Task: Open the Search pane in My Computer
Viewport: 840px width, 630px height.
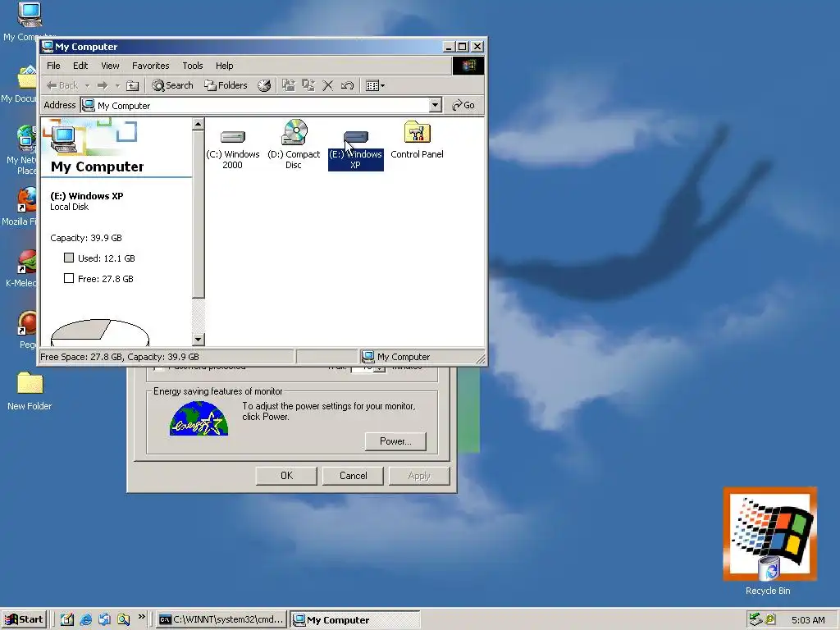Action: (172, 85)
